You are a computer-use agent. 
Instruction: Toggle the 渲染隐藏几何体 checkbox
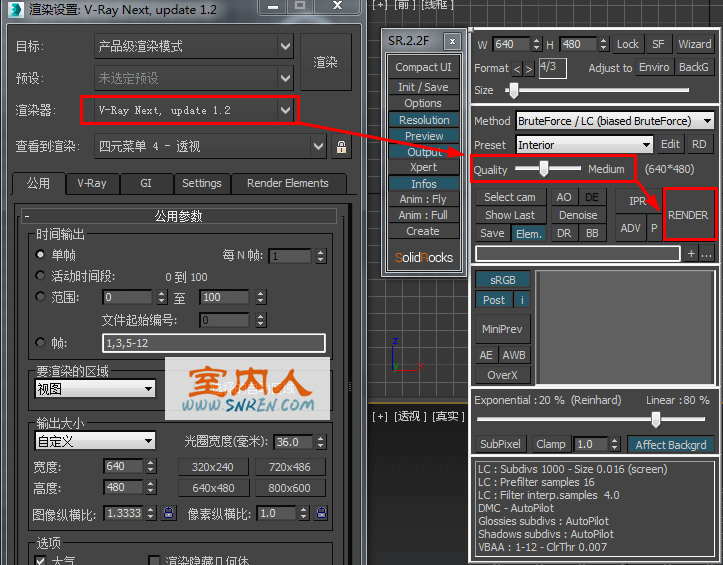coord(154,560)
